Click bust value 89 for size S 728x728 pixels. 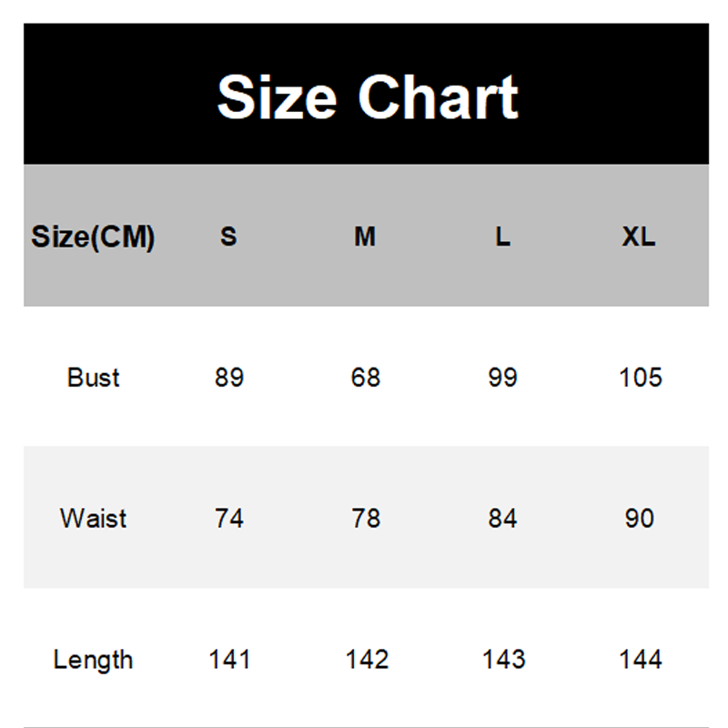pos(229,378)
